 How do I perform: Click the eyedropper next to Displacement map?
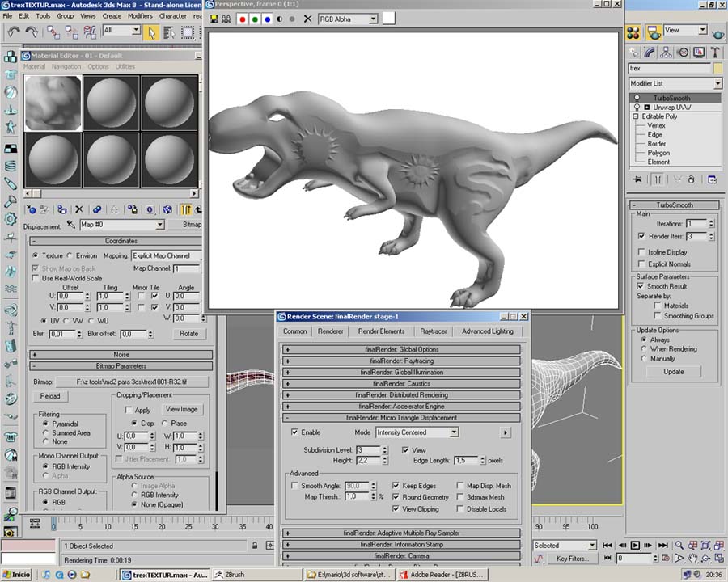point(70,225)
